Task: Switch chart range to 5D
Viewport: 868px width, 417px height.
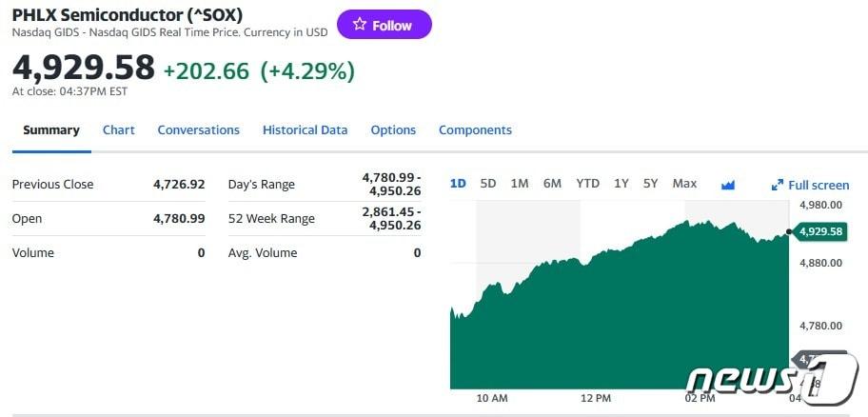Action: point(488,183)
